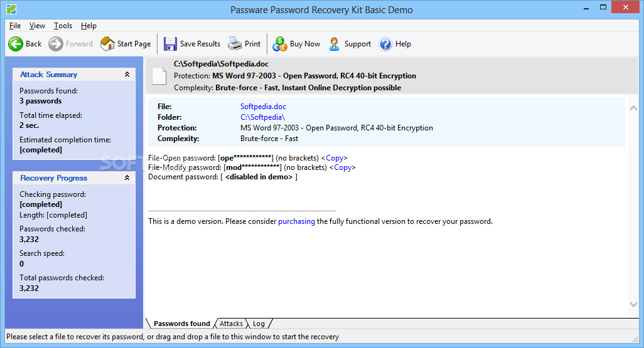644x348 pixels.
Task: Click the status bar message text
Action: tap(173, 337)
